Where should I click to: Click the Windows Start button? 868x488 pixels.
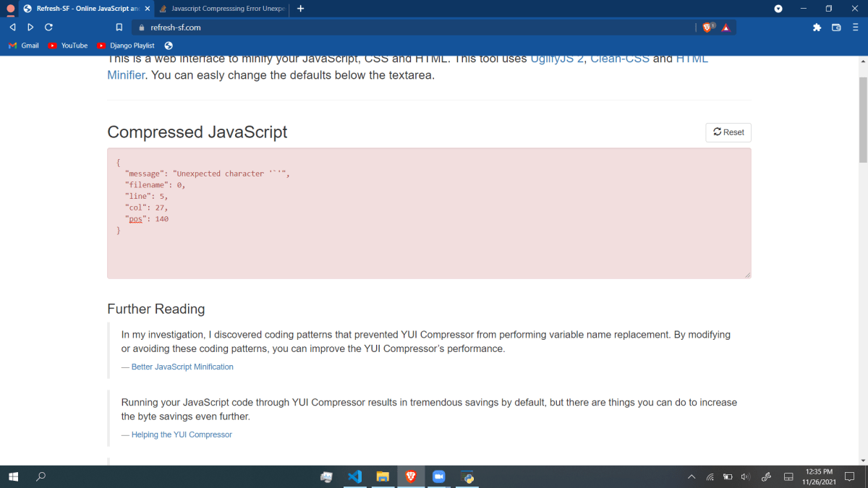[x=14, y=476]
